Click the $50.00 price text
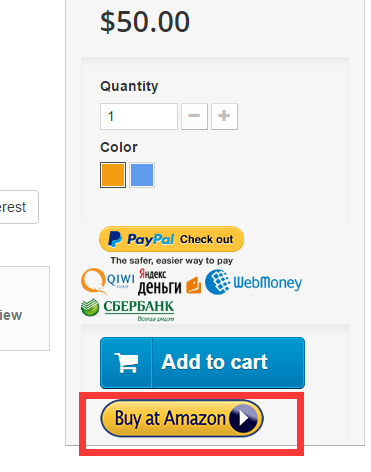 [x=145, y=22]
